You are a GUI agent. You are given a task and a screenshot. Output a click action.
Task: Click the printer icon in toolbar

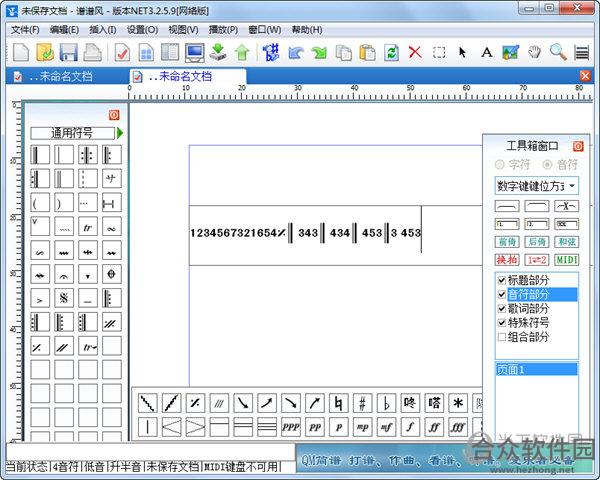(x=93, y=52)
